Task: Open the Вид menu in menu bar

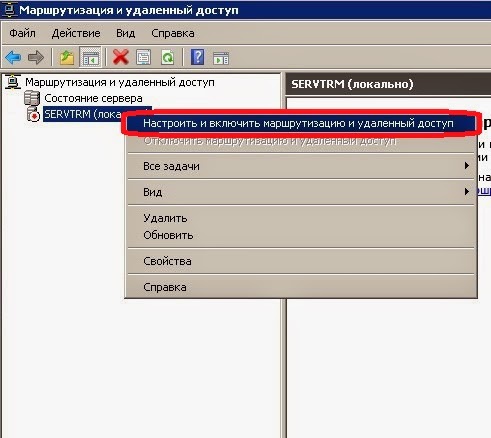Action: click(126, 33)
